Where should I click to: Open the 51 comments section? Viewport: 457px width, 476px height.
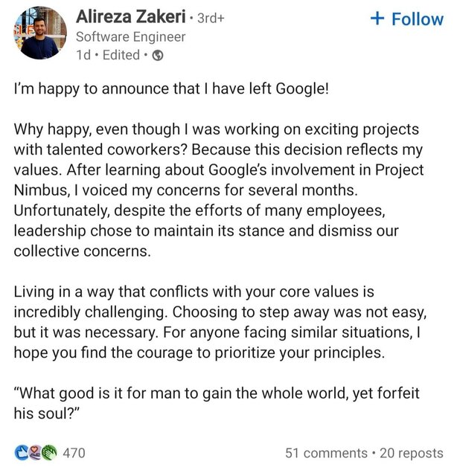pos(324,452)
